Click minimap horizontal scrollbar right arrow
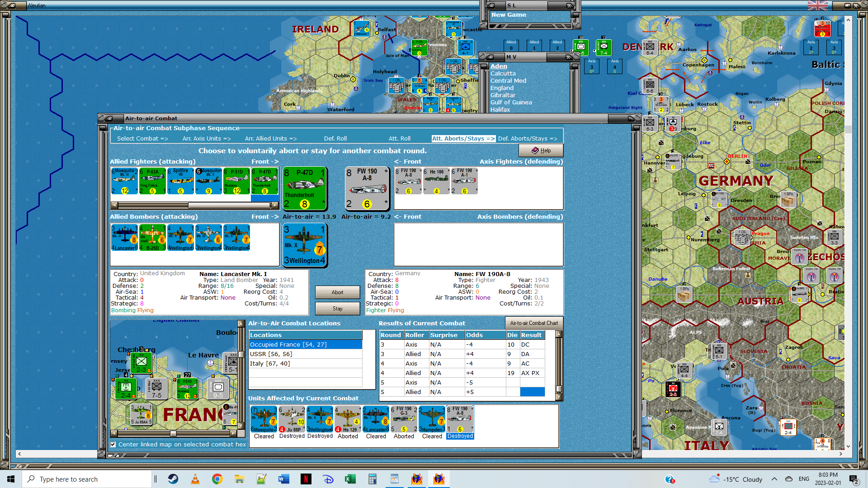This screenshot has width=868, height=488. click(x=233, y=433)
